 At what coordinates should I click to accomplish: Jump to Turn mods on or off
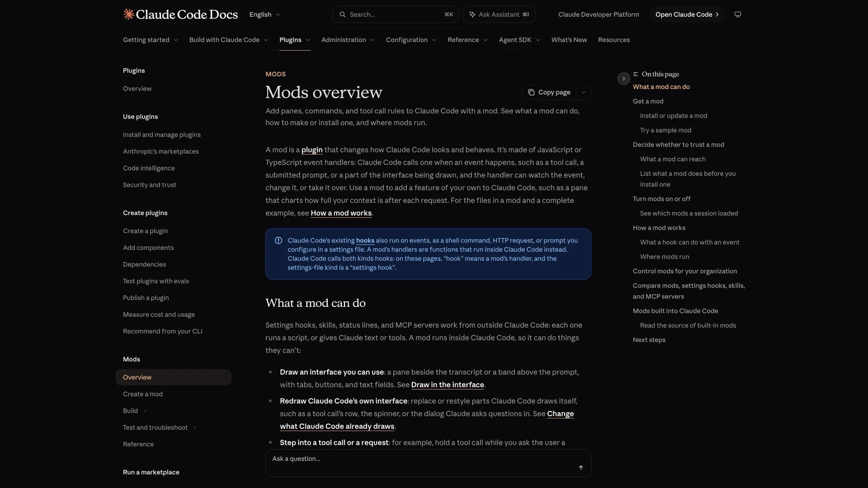[x=662, y=199]
